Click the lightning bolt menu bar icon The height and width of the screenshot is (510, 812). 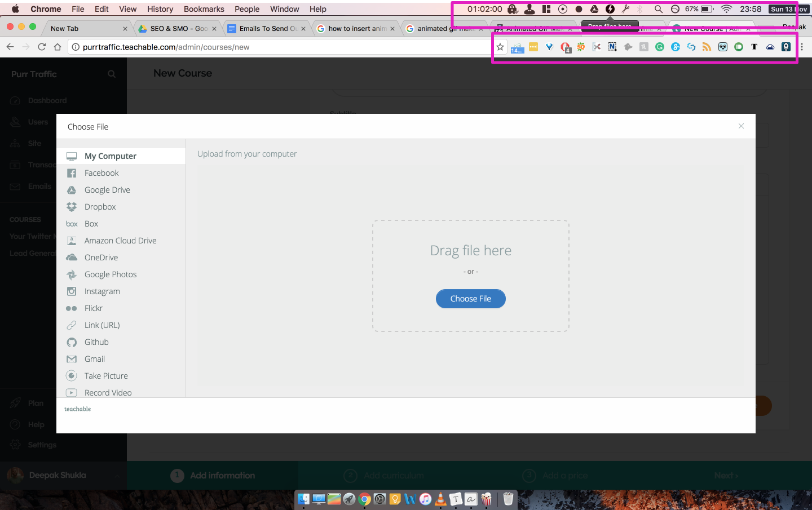click(610, 9)
